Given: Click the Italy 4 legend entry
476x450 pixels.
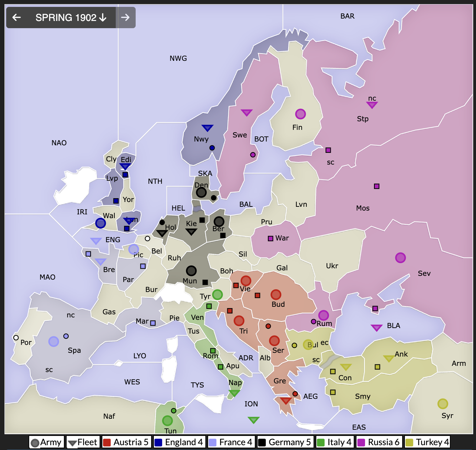Looking at the screenshot, I should tap(335, 442).
